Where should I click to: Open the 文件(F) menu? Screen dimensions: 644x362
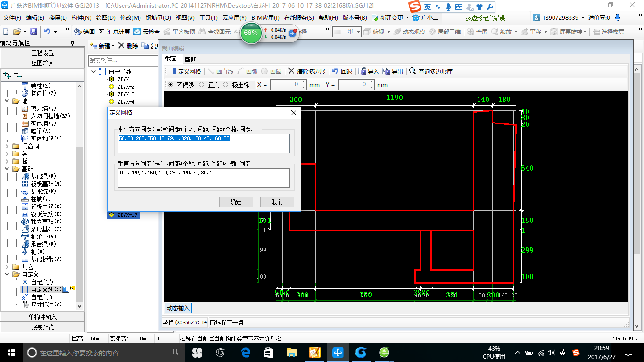12,18
